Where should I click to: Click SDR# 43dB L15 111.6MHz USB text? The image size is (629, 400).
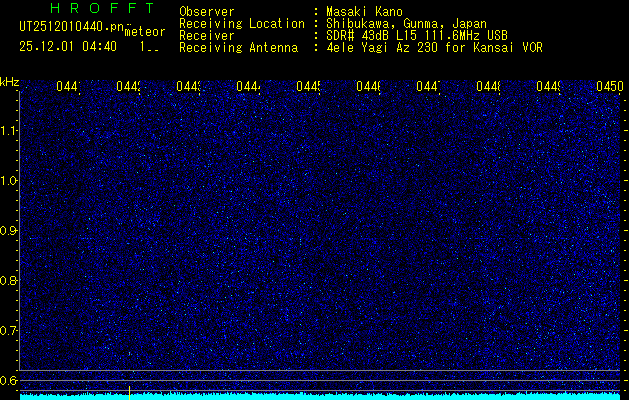pos(417,36)
